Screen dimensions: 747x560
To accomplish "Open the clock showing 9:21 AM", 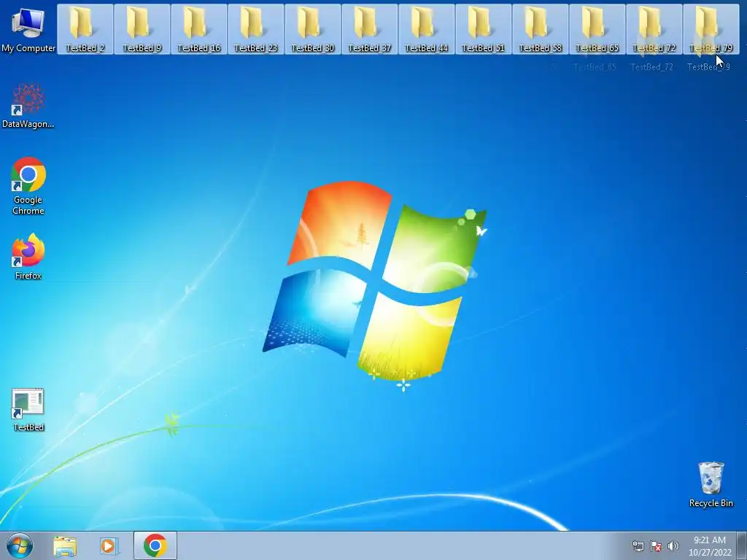I will coord(710,546).
